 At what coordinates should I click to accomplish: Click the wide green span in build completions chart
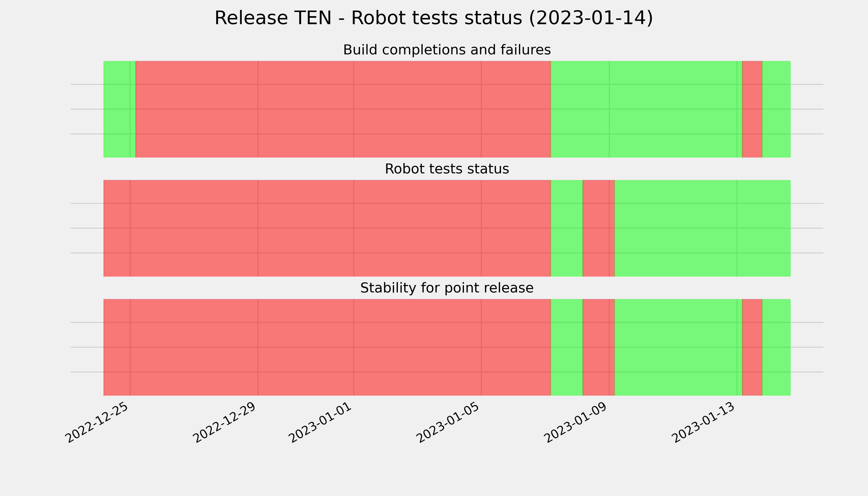pyautogui.click(x=646, y=109)
